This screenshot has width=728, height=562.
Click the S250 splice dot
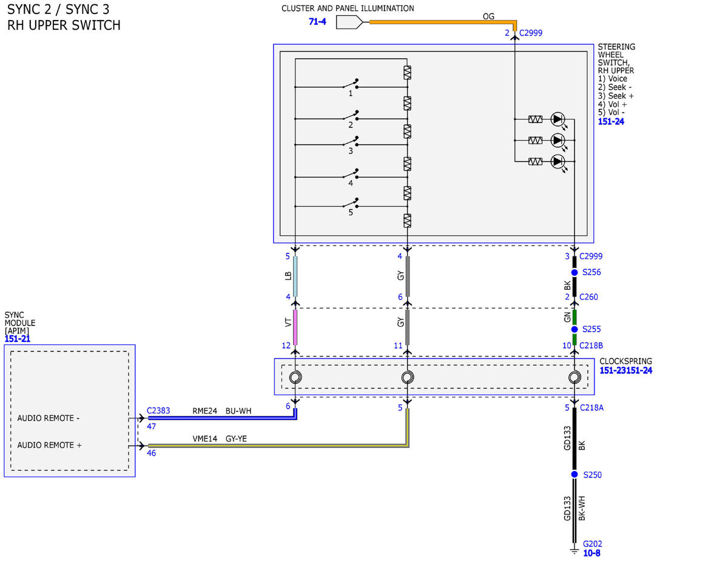pos(575,475)
